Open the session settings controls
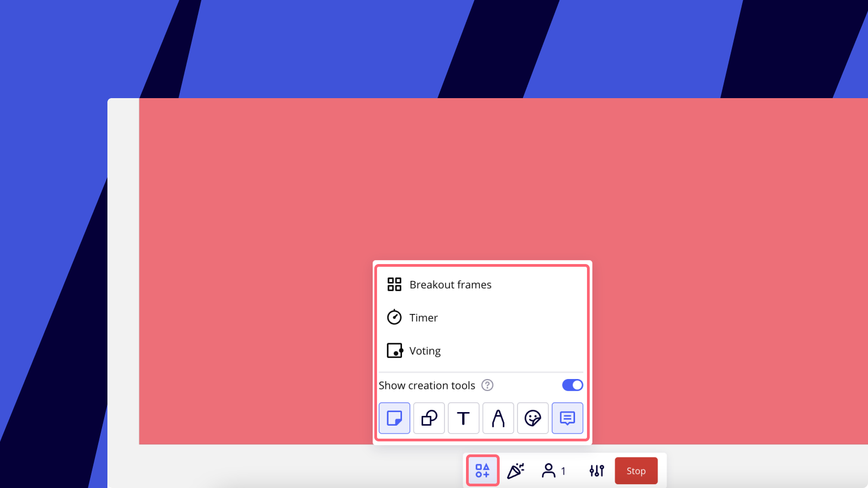Screen dimensions: 868x488 click(x=596, y=471)
